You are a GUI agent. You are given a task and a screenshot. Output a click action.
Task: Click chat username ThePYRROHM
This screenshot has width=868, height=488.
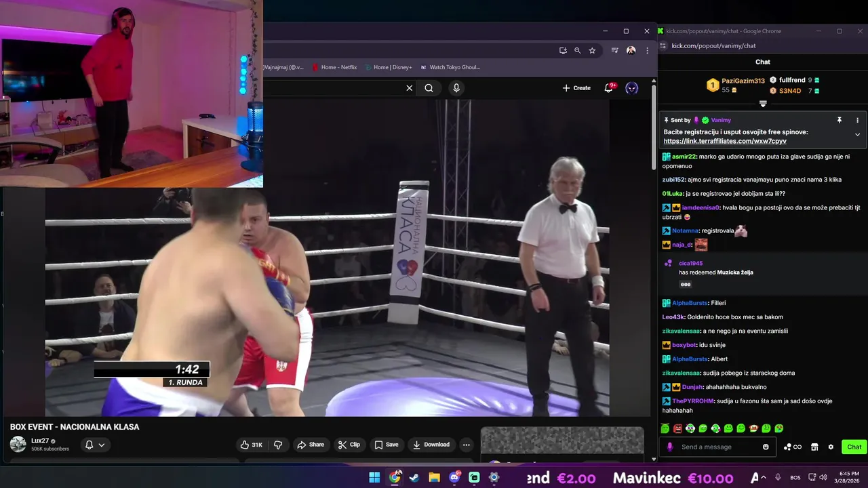693,401
